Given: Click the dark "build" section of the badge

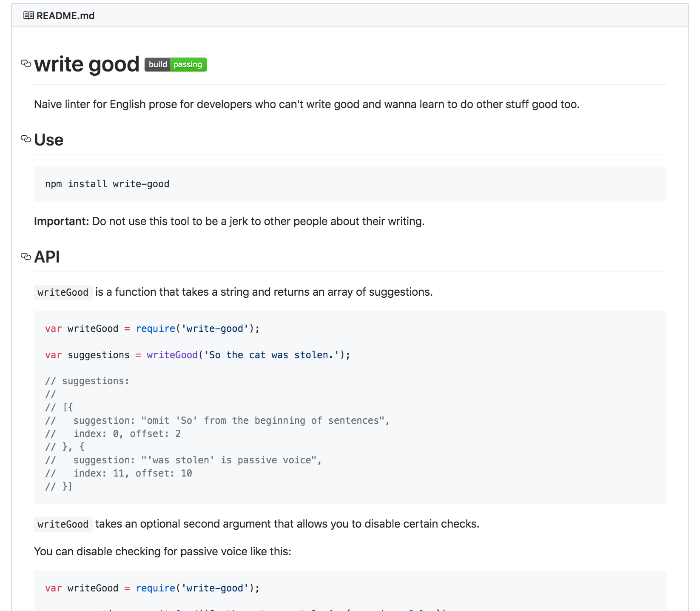Looking at the screenshot, I should (x=157, y=65).
